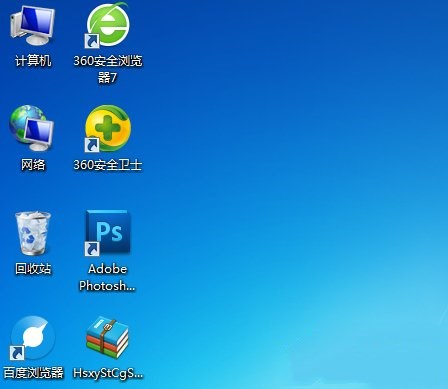Click the HsxyStCgS... archive file icon

(107, 337)
